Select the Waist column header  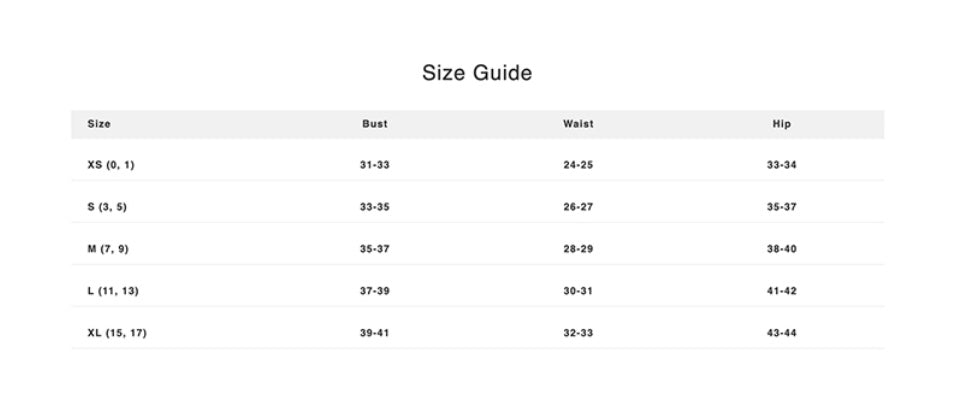tap(578, 124)
